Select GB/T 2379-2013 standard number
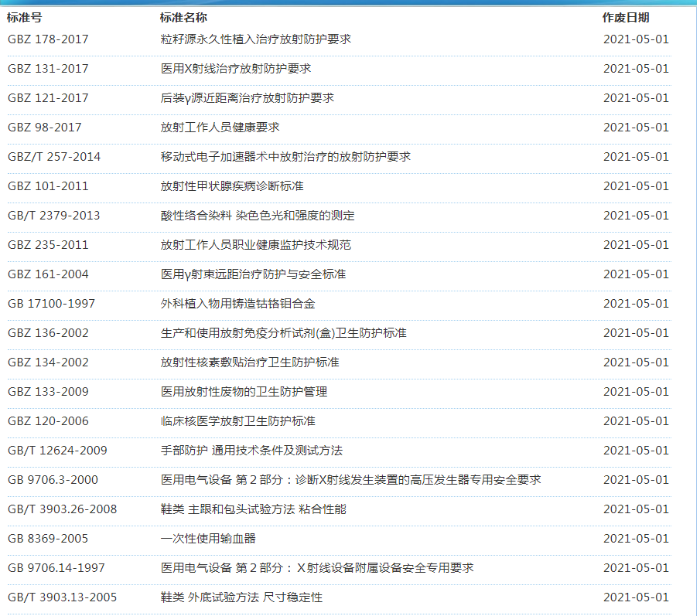The height and width of the screenshot is (616, 700). click(x=53, y=216)
